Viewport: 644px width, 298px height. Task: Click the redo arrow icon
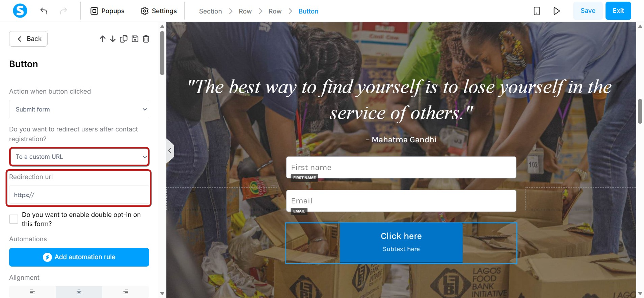[63, 11]
